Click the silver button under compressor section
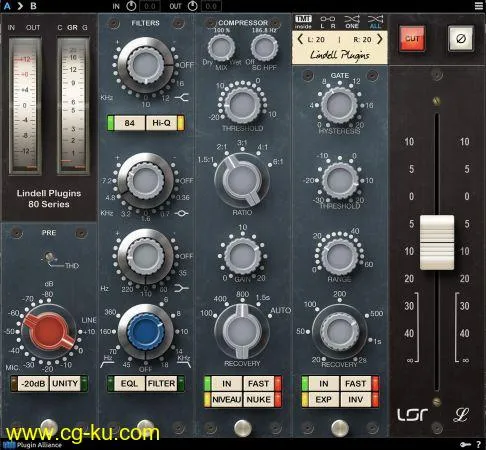Screen dimensions: 486x450 (242, 428)
